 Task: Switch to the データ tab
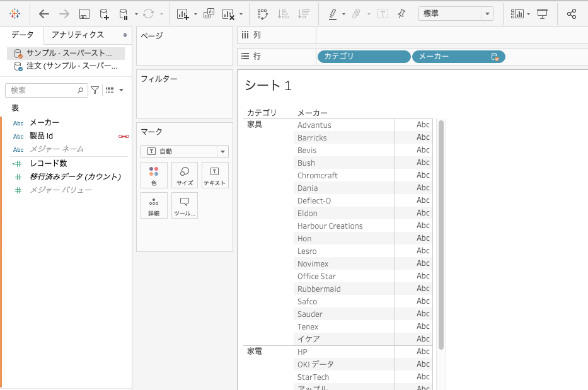(23, 35)
